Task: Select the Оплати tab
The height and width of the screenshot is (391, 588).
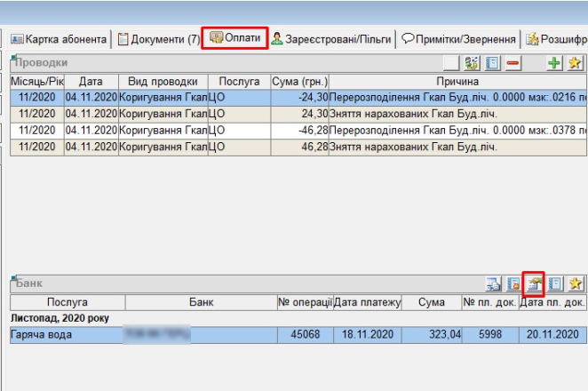Action: point(234,38)
